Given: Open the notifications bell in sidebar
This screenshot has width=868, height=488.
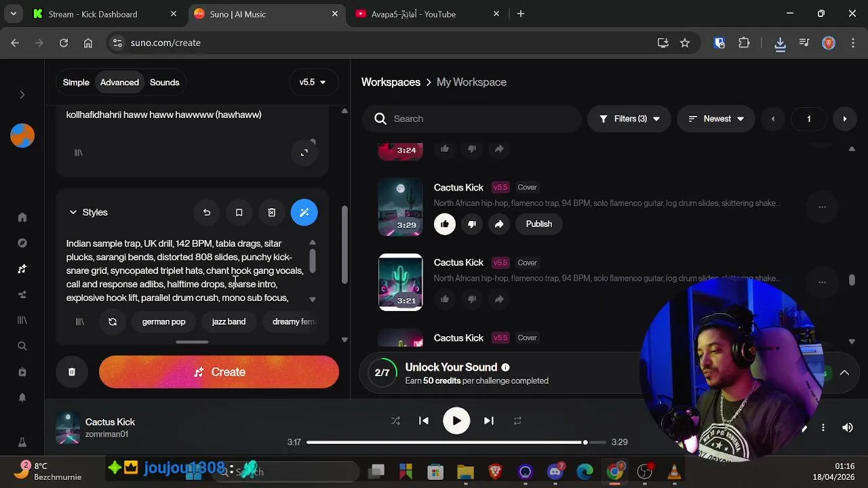Looking at the screenshot, I should coord(22,397).
